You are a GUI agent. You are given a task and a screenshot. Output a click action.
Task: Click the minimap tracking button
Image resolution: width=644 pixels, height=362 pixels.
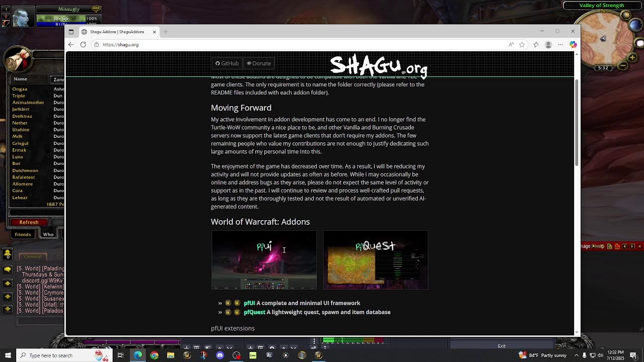[626, 16]
